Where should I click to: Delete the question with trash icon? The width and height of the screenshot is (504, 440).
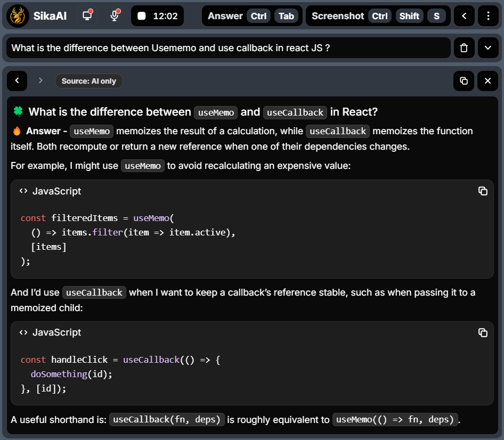pos(464,48)
